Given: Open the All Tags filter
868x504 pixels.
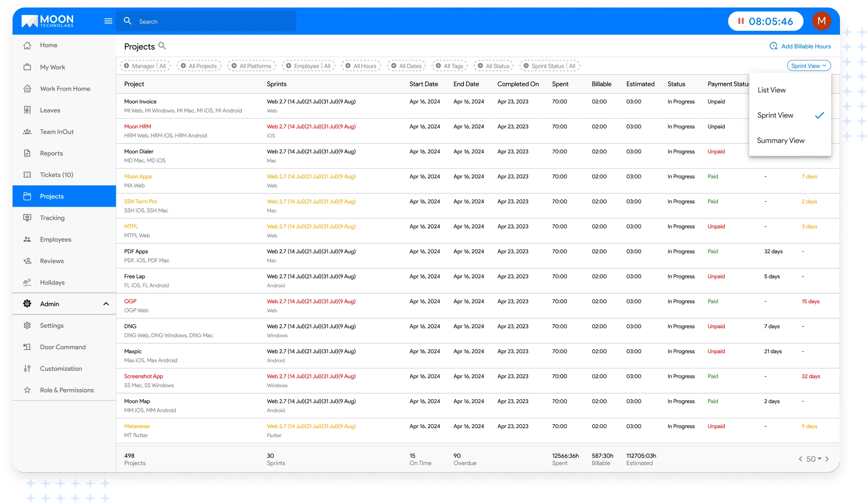Looking at the screenshot, I should pos(450,66).
